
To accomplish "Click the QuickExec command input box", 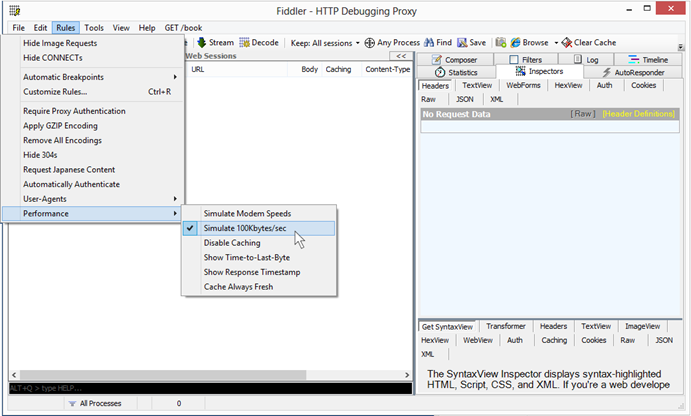I will tap(211, 388).
